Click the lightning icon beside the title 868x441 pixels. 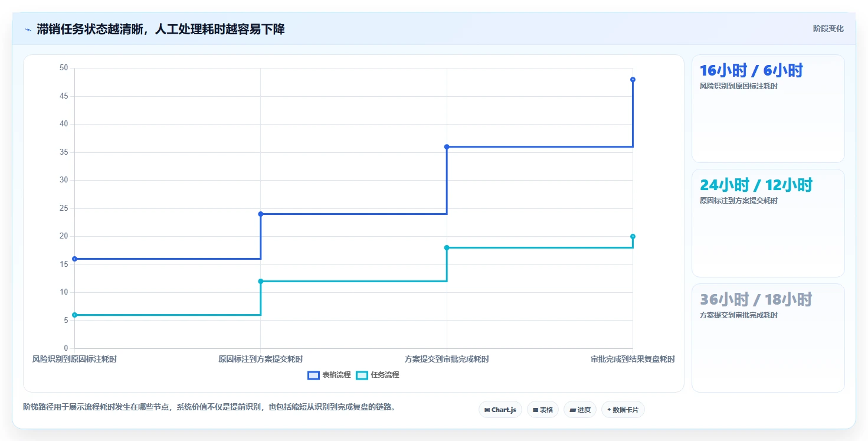coord(28,30)
